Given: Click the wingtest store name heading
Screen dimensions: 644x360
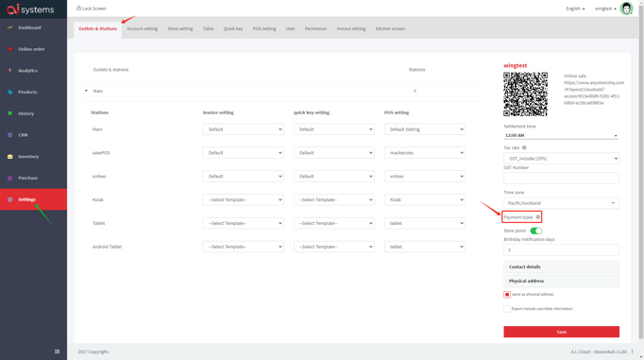Looking at the screenshot, I should [x=515, y=65].
